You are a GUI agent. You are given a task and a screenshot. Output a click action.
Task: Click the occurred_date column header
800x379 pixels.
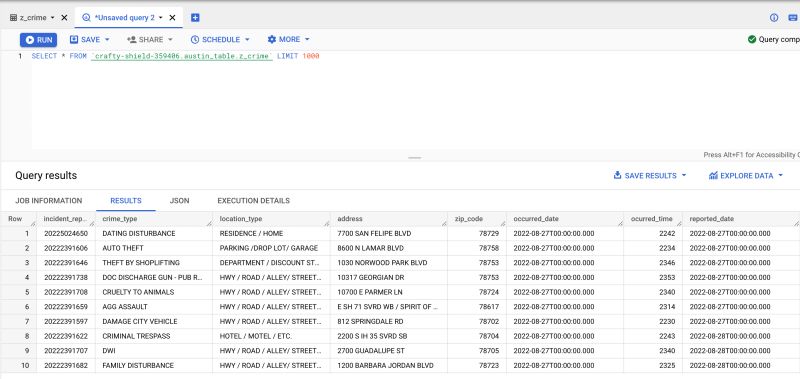tap(565, 219)
